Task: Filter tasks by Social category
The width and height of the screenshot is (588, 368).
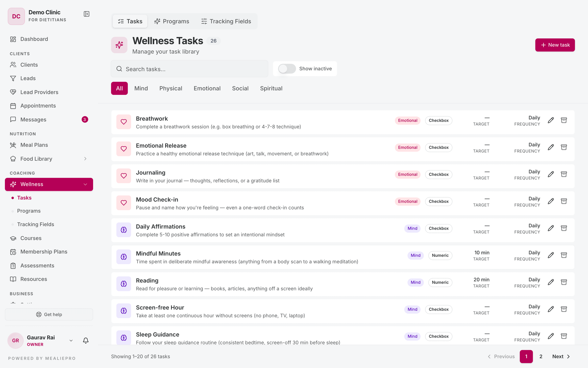Action: pyautogui.click(x=240, y=88)
